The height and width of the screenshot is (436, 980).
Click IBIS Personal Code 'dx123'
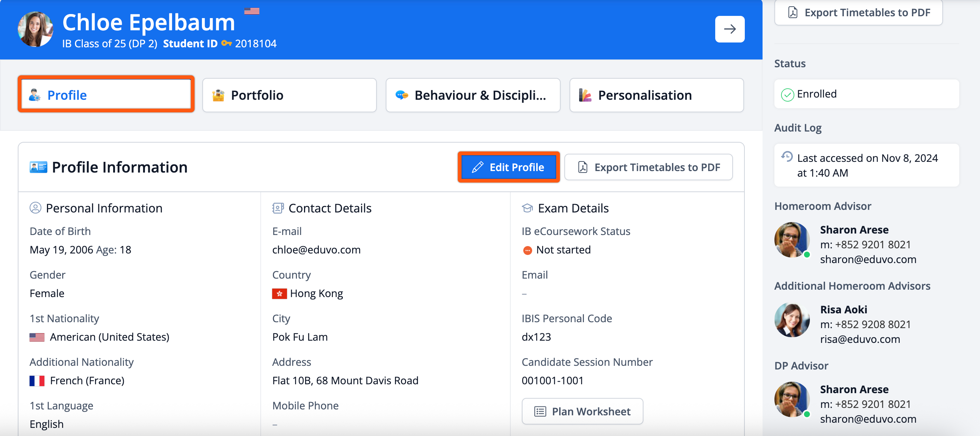(536, 337)
